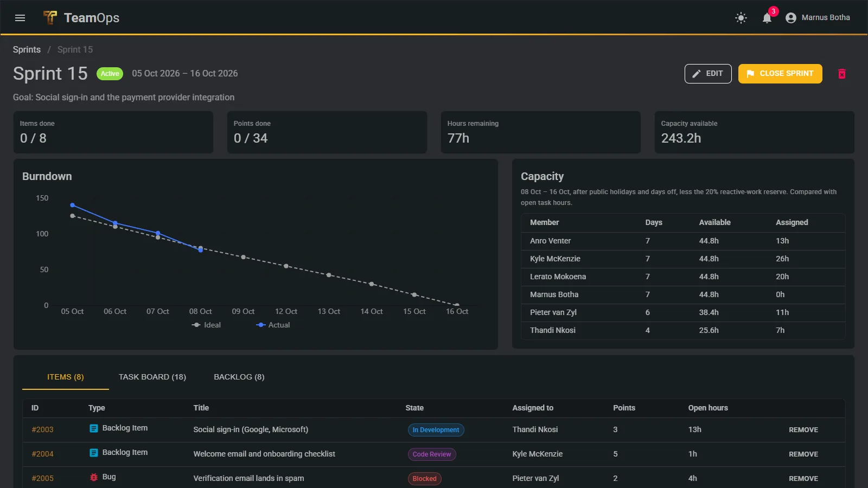Click the Available column header in Capacity
868x488 pixels.
click(x=714, y=222)
